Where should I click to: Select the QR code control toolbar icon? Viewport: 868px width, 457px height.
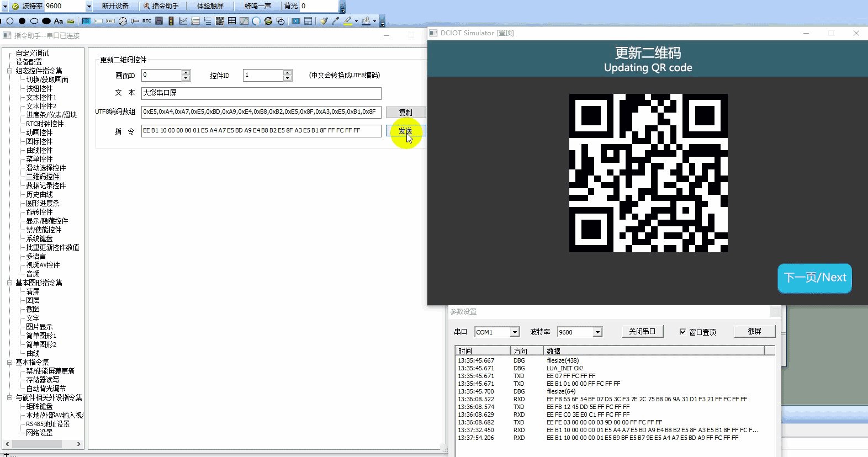(x=220, y=21)
